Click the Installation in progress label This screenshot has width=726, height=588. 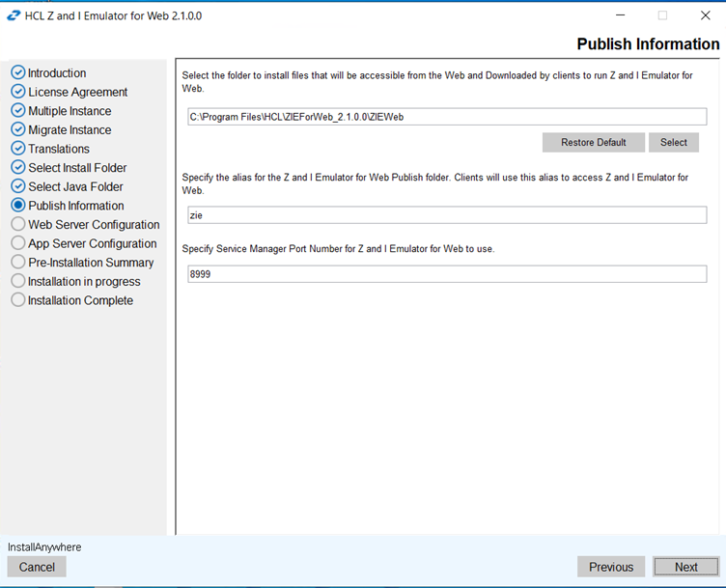(84, 282)
